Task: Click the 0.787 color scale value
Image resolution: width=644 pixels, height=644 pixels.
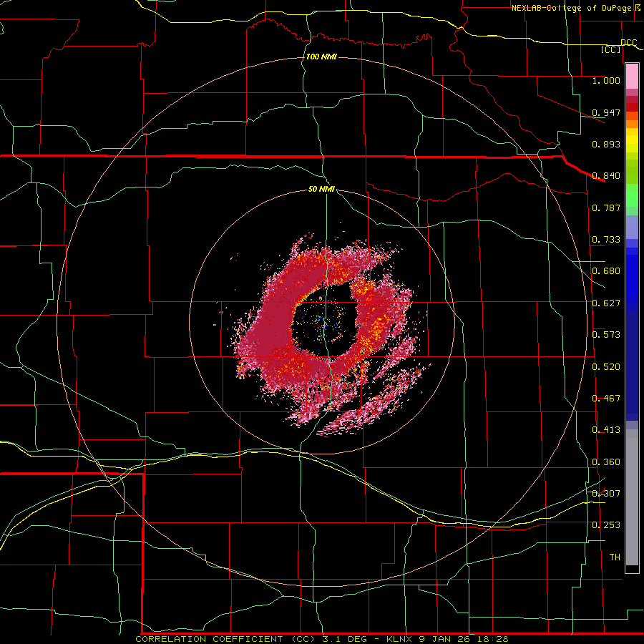Action: point(606,208)
